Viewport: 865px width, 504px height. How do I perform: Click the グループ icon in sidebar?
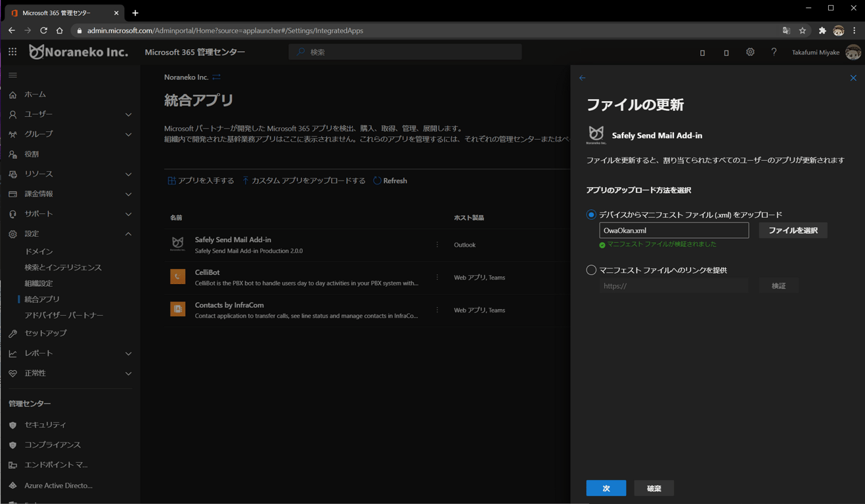click(12, 134)
